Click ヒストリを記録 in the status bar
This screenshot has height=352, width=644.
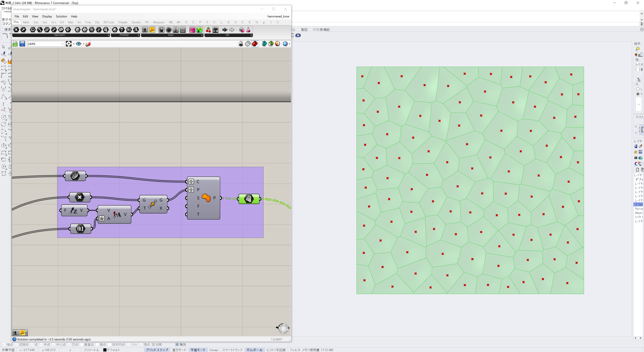coord(276,350)
